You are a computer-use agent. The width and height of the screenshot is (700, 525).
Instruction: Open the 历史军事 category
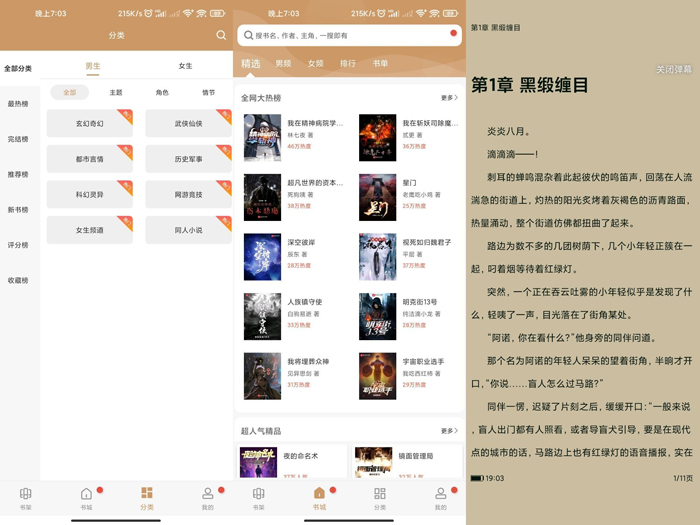click(x=188, y=159)
